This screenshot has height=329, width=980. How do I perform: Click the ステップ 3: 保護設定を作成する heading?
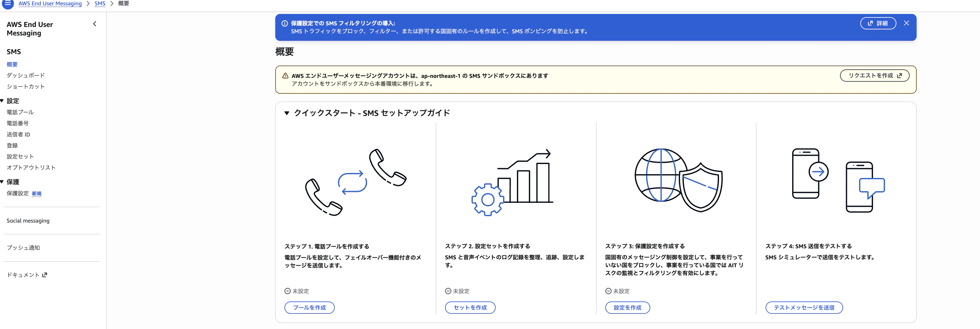point(645,246)
